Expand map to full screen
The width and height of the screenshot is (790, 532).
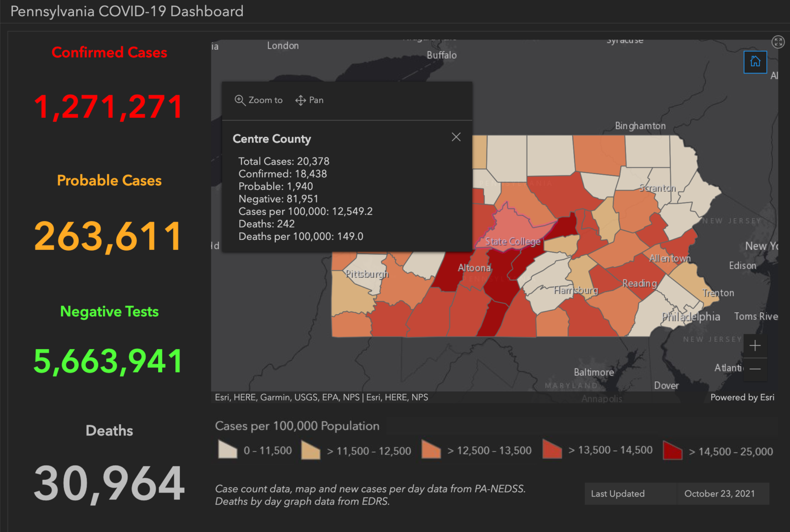click(778, 42)
